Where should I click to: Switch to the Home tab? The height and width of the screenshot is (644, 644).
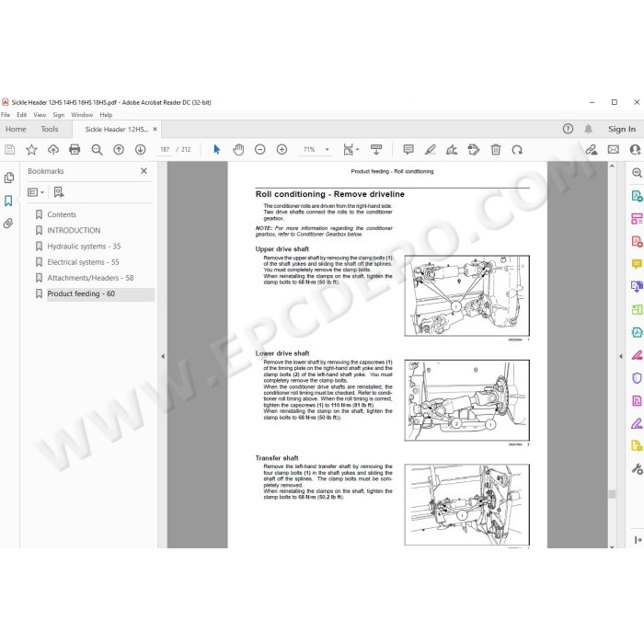tap(16, 129)
